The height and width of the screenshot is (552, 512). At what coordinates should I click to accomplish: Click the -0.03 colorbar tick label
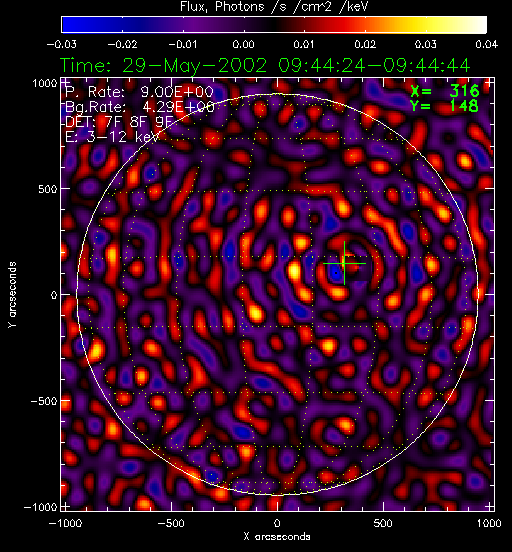[62, 44]
